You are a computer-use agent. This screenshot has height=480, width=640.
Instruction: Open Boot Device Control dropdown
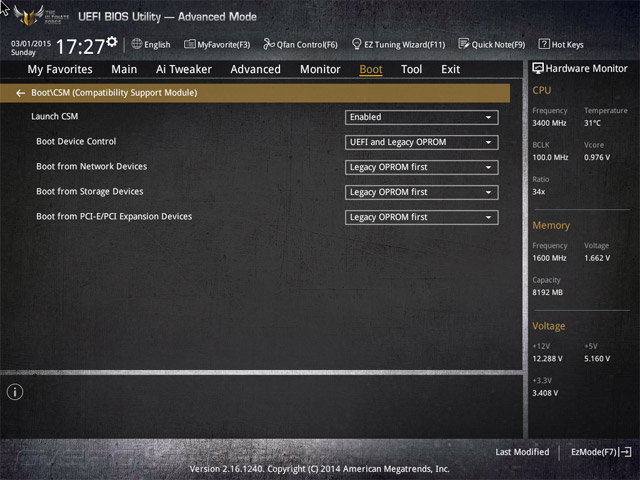[x=421, y=142]
